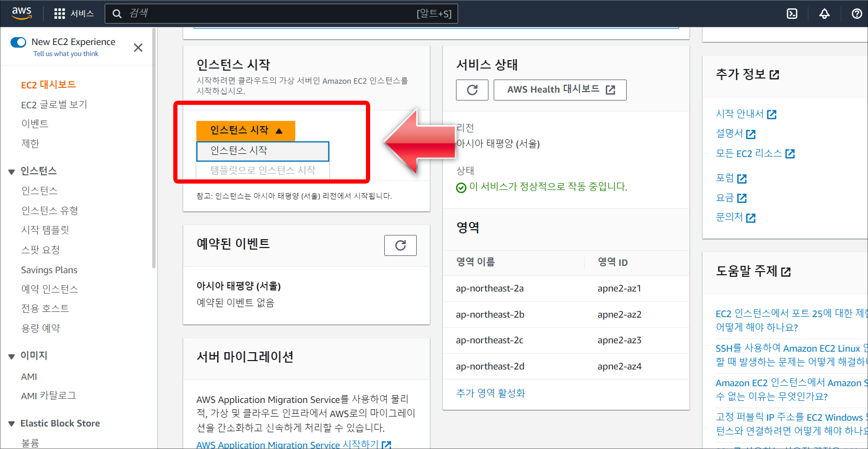This screenshot has height=449, width=868.
Task: Open AWS Application Migration Service 시작하기 link
Action: 294,444
